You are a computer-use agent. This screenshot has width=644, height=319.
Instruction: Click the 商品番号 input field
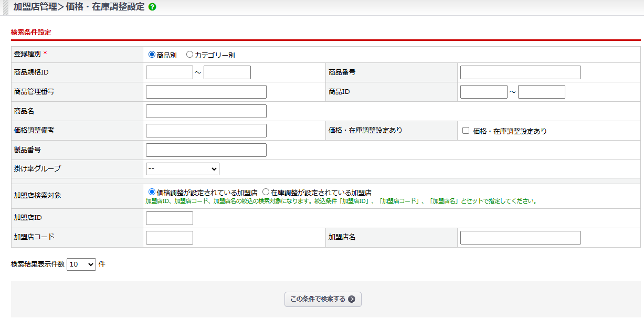520,72
